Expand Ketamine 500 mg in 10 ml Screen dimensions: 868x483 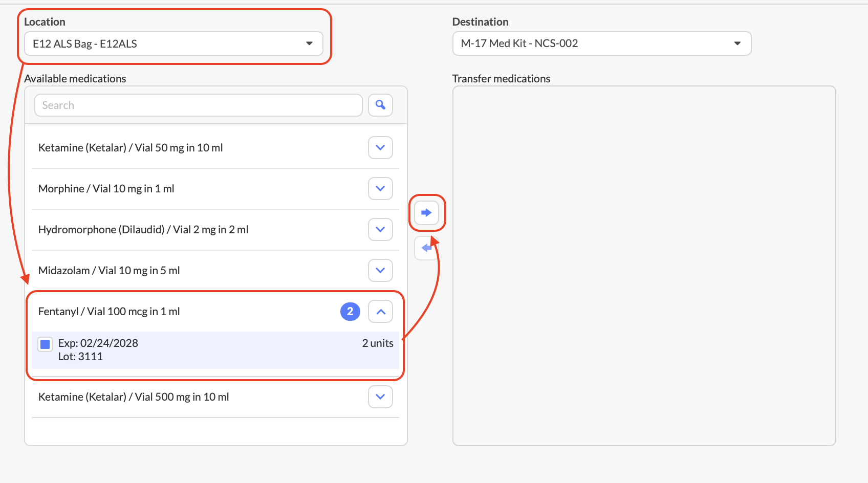(380, 397)
